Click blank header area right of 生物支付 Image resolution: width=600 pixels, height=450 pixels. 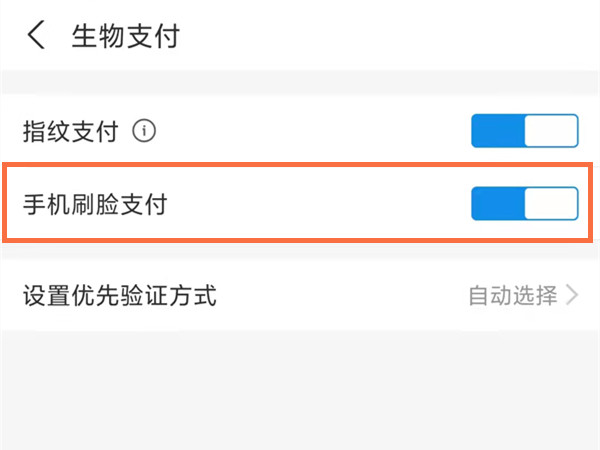400,36
